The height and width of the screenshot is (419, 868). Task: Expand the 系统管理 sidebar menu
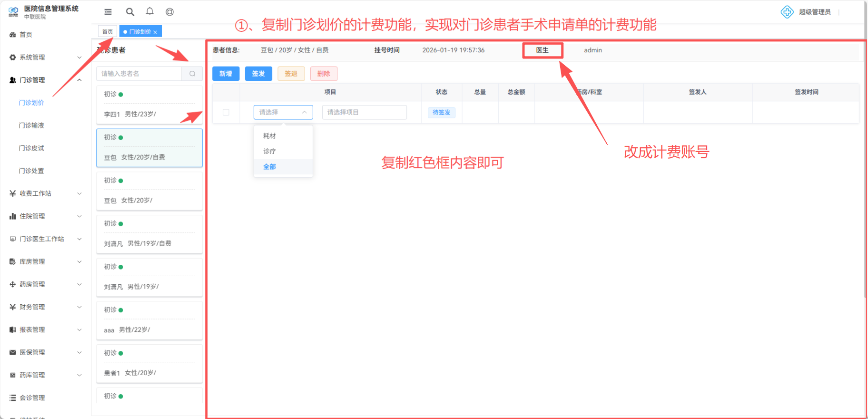point(45,57)
